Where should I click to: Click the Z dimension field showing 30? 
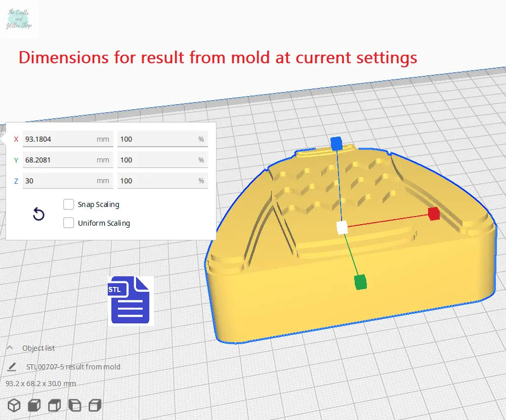[60, 181]
